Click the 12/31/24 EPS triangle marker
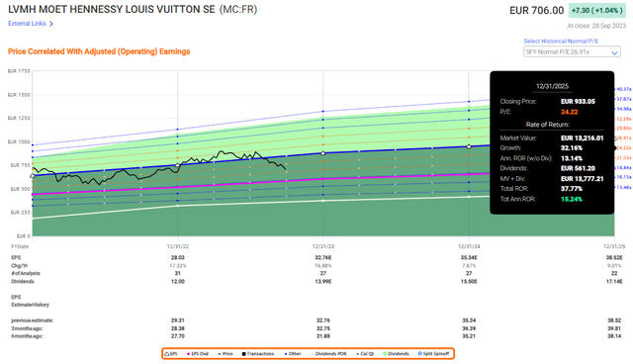Viewport: 633px width, 364px height. click(x=469, y=146)
